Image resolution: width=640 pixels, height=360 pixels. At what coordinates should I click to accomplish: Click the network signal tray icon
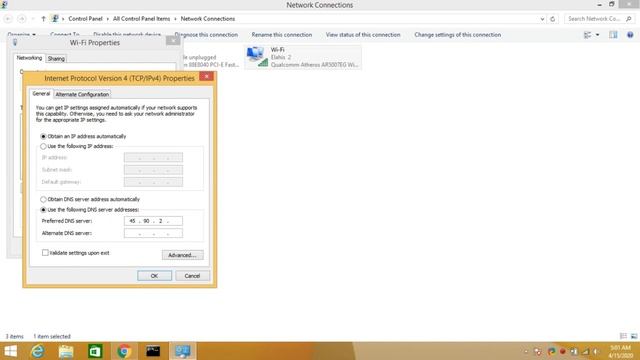(x=586, y=351)
